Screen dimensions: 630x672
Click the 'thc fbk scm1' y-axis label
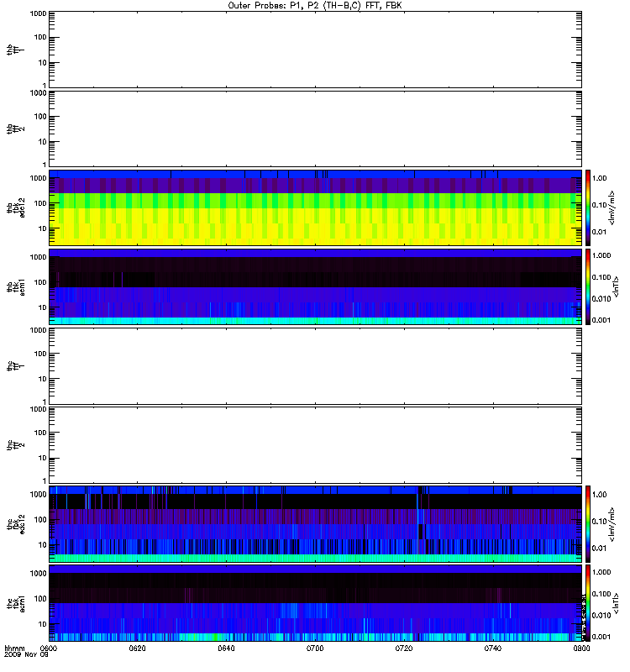[16, 603]
